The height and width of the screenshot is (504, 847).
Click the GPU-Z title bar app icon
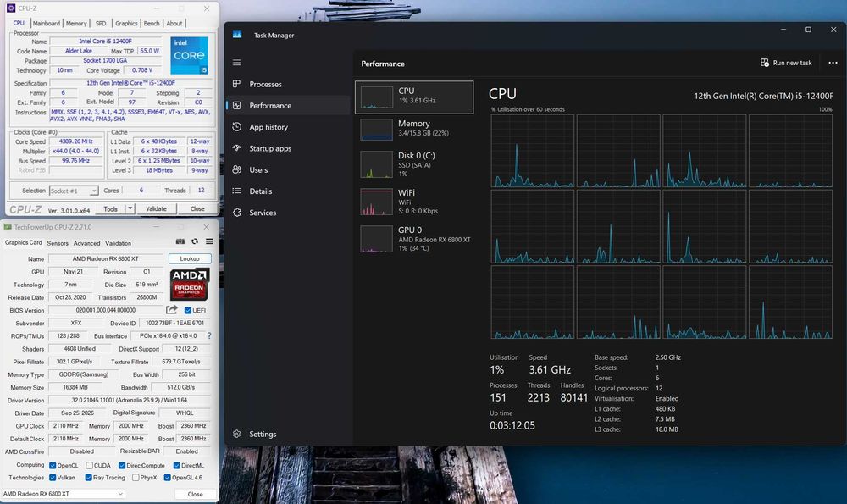coord(8,227)
